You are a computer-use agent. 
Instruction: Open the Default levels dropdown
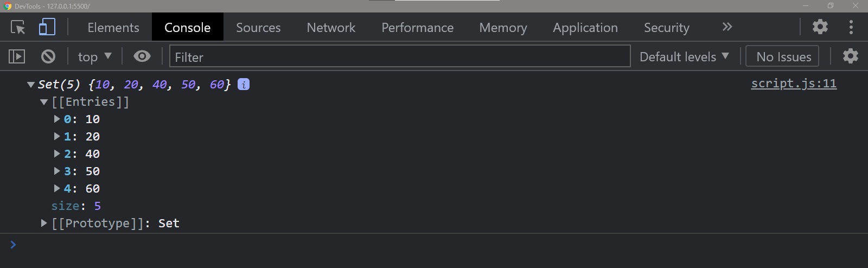click(684, 56)
